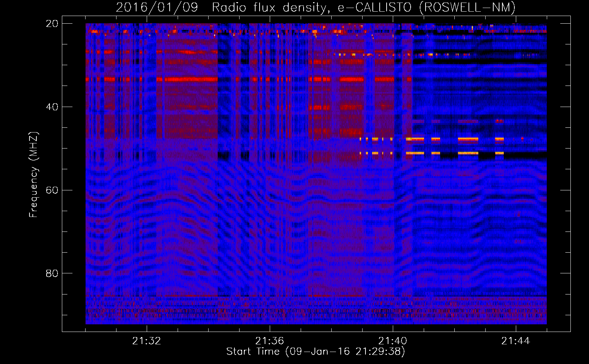The image size is (589, 364).
Task: Select the 21:32 time tick label
Action: click(147, 341)
